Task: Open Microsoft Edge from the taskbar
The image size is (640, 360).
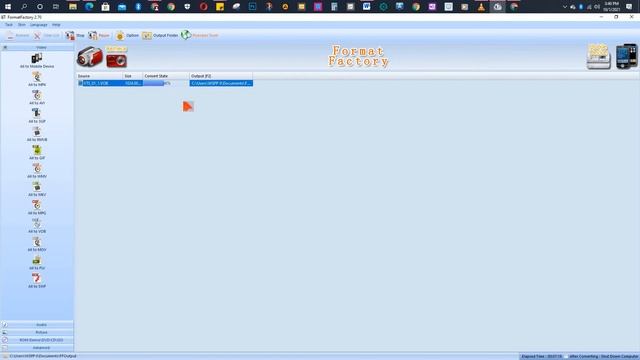Action: 89,7
